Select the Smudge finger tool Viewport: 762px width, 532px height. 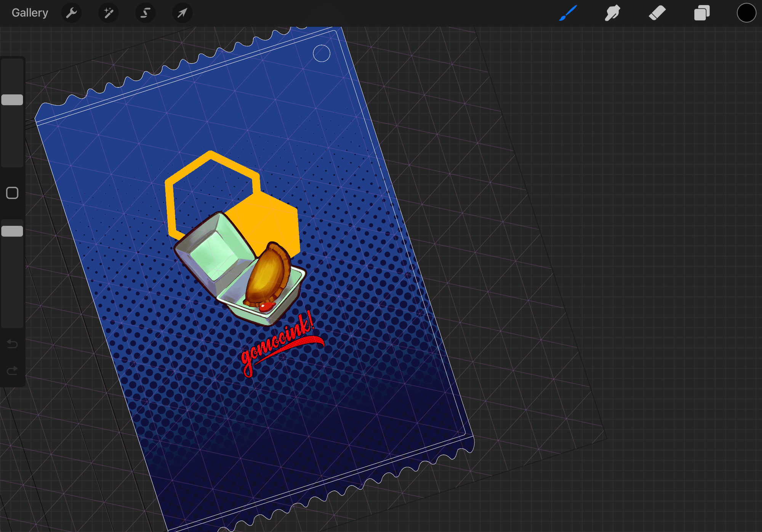[x=612, y=13]
